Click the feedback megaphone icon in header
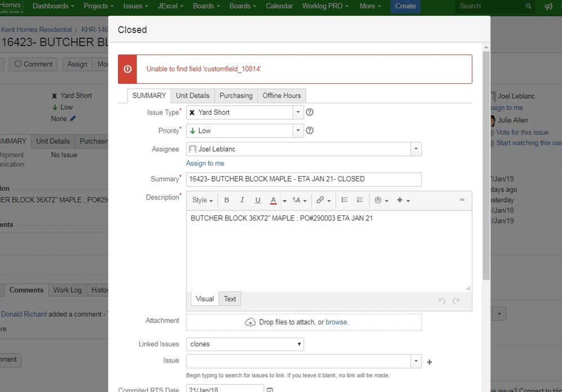The width and height of the screenshot is (562, 392). click(x=548, y=6)
